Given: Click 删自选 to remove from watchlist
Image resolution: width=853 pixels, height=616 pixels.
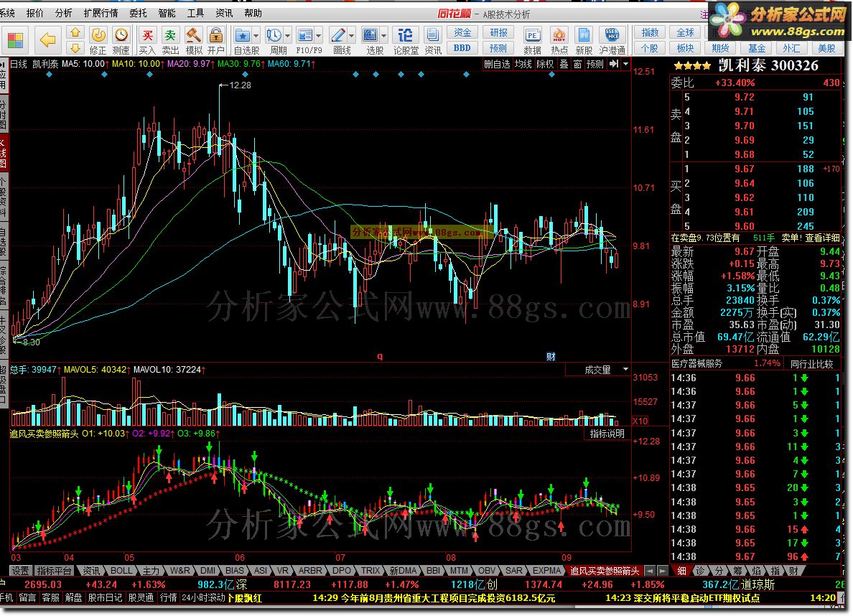Looking at the screenshot, I should pos(497,64).
